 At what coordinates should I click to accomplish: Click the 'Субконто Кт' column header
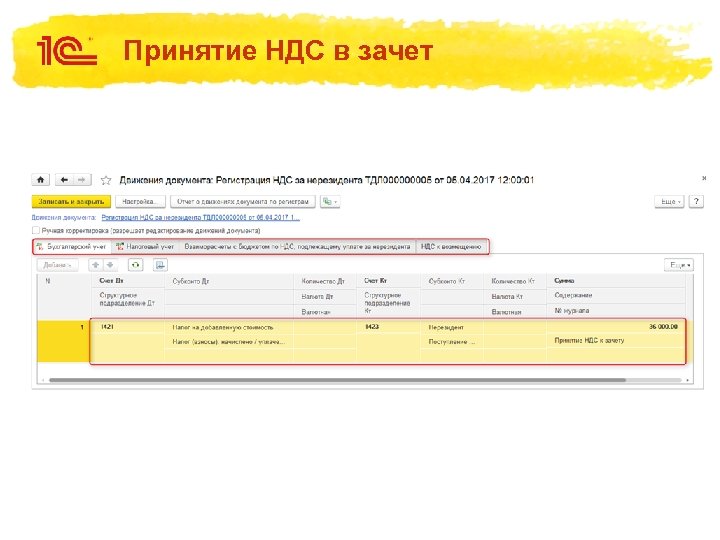tap(452, 281)
